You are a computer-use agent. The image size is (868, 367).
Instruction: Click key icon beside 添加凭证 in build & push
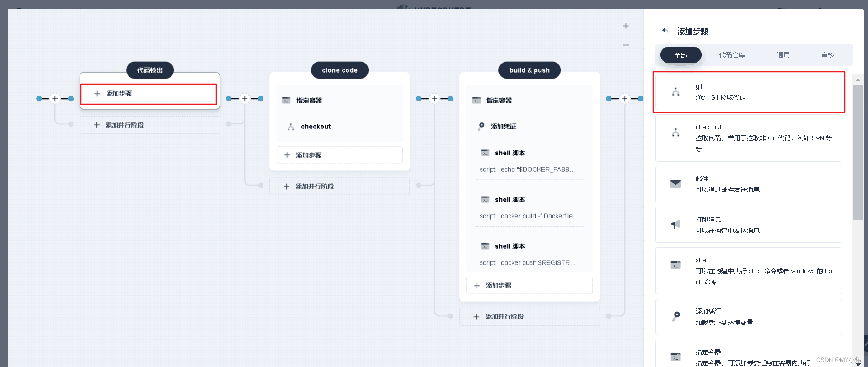point(481,127)
